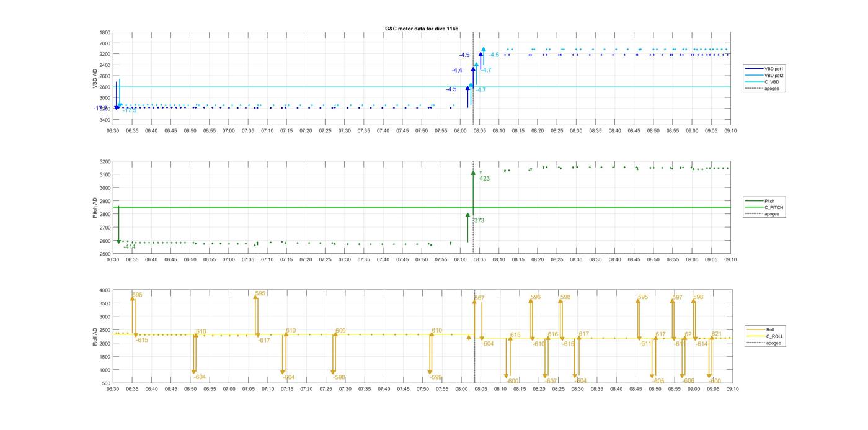This screenshot has height=430, width=868.
Task: Click the title 'G&C motor data for dive 1166'
Action: 422,29
